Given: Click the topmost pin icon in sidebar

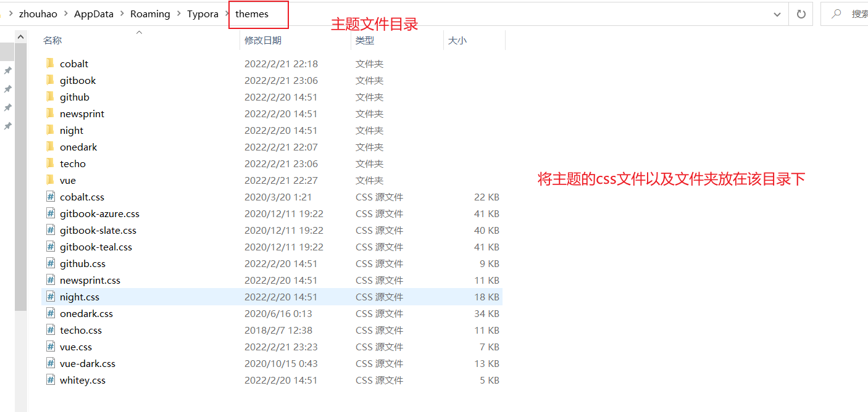Looking at the screenshot, I should (7, 70).
